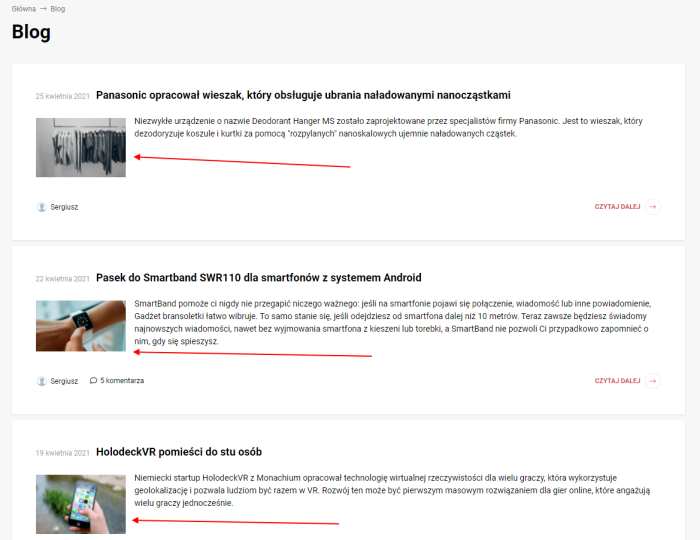Click circled arrow icon in Panasonic post
The width and height of the screenshot is (700, 540).
pos(653,207)
